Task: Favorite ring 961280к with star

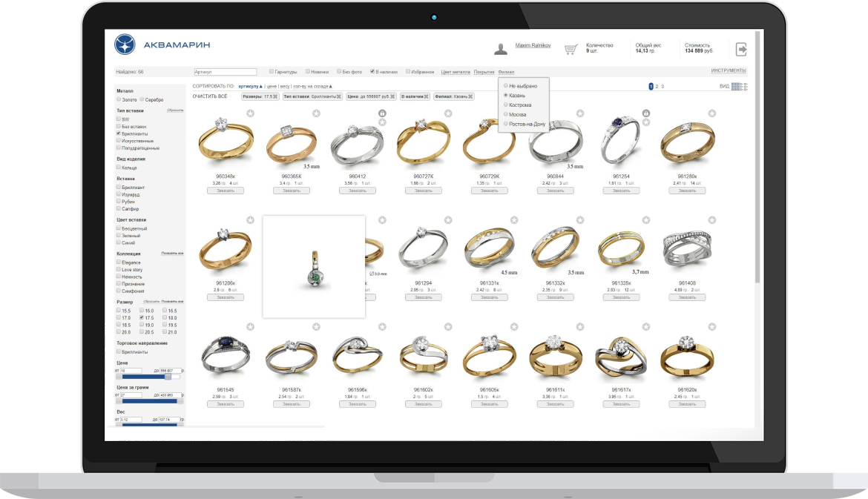Action: pos(712,113)
